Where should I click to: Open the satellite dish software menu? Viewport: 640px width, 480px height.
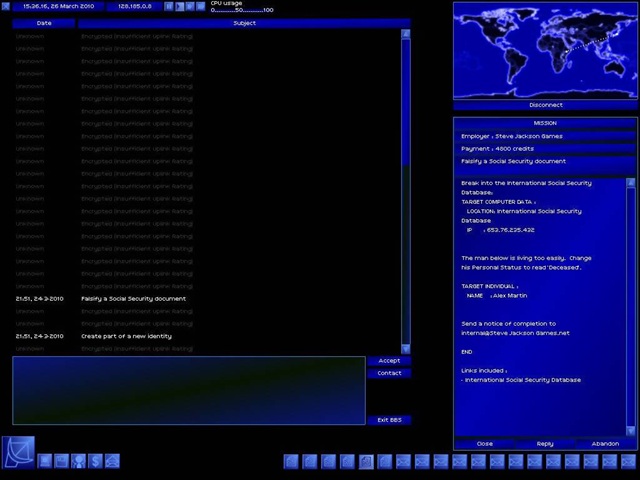(17, 453)
